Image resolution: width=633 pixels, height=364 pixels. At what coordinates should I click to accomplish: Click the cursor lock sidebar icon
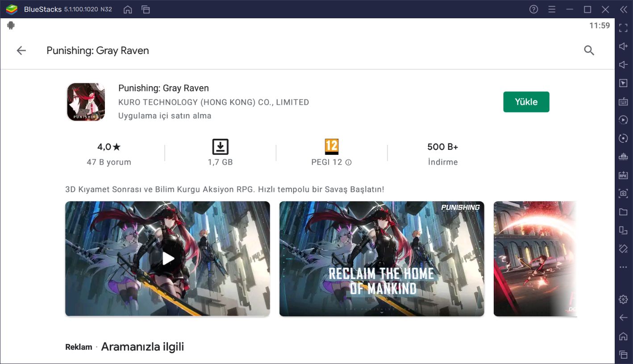(x=623, y=83)
